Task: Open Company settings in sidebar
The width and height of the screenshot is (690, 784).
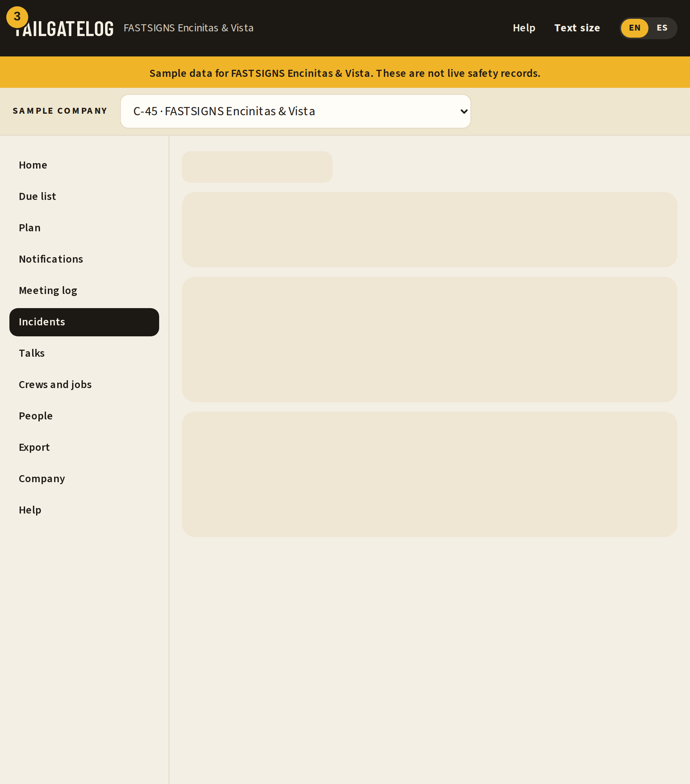Action: click(84, 479)
